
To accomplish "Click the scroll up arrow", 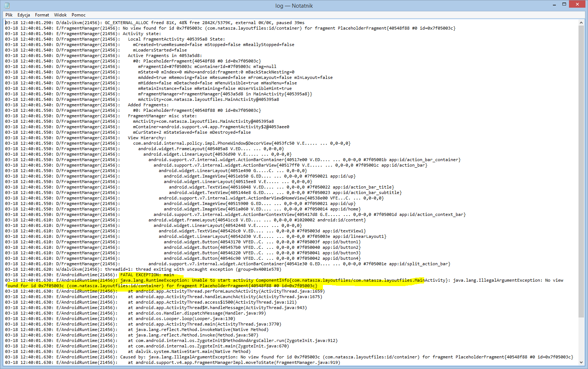I will pyautogui.click(x=581, y=23).
